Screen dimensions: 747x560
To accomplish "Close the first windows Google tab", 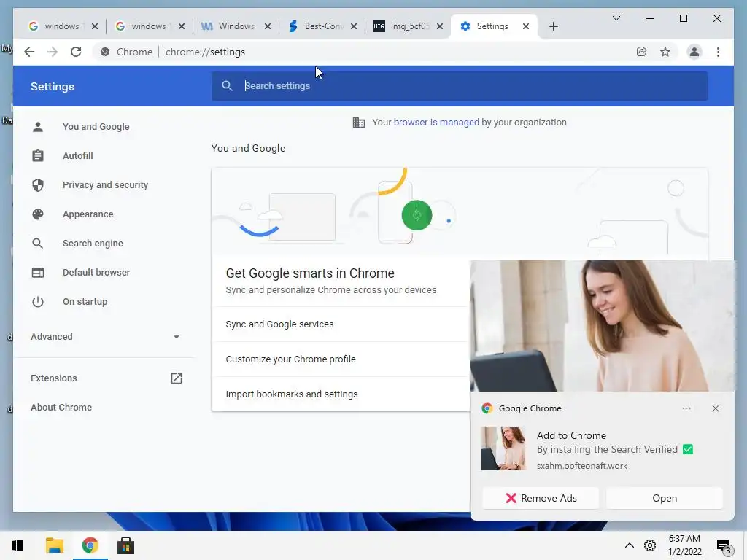I will click(95, 26).
